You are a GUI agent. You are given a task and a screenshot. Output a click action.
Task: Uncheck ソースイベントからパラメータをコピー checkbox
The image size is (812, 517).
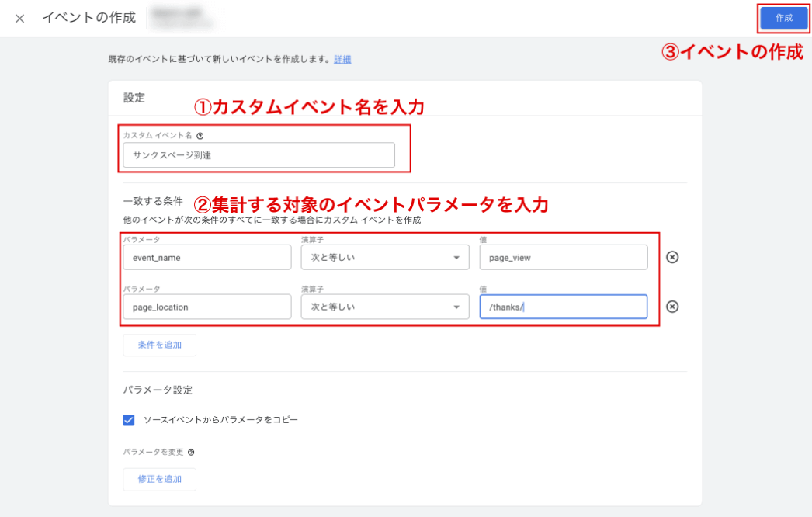129,420
